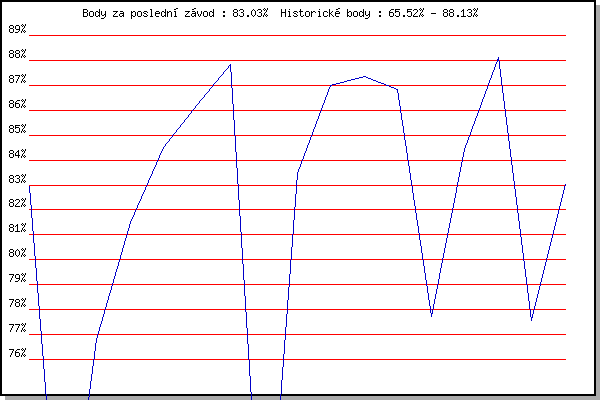The width and height of the screenshot is (600, 400).
Task: Click the 86% y-axis label
Action: [x=18, y=104]
